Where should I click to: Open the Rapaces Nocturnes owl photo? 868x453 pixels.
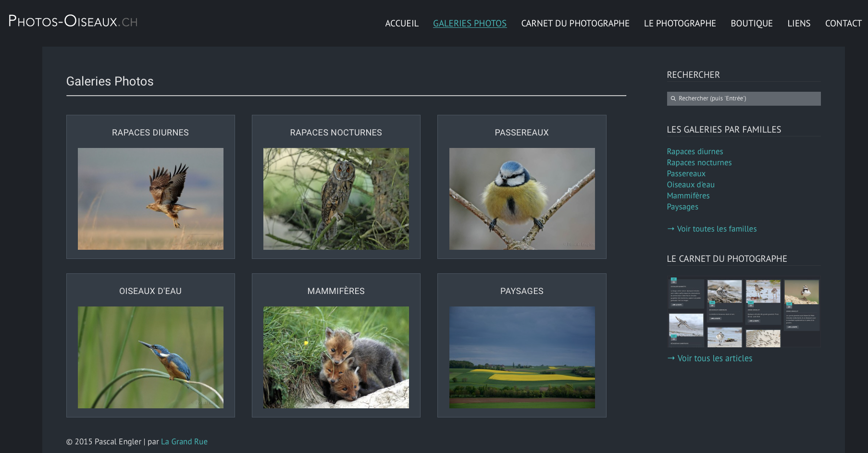coord(336,199)
